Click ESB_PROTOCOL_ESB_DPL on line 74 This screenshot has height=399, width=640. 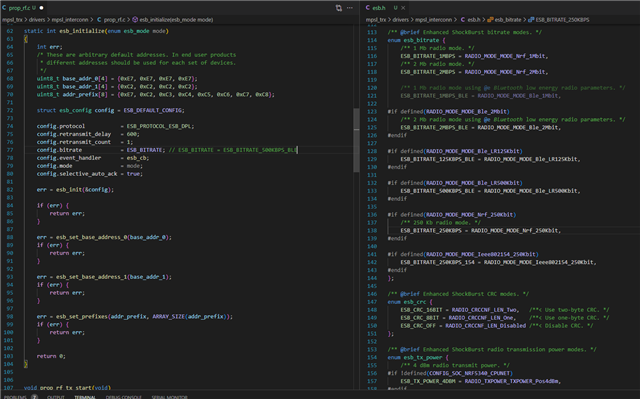[x=160, y=126]
